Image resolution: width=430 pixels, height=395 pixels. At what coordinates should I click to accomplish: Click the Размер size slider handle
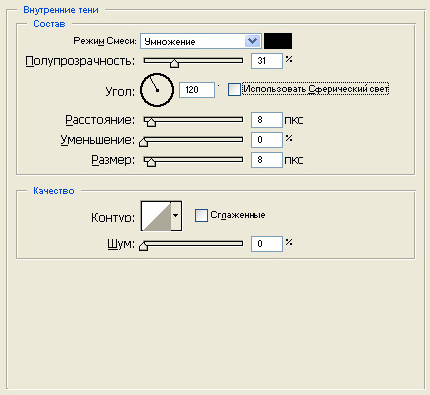[x=151, y=162]
